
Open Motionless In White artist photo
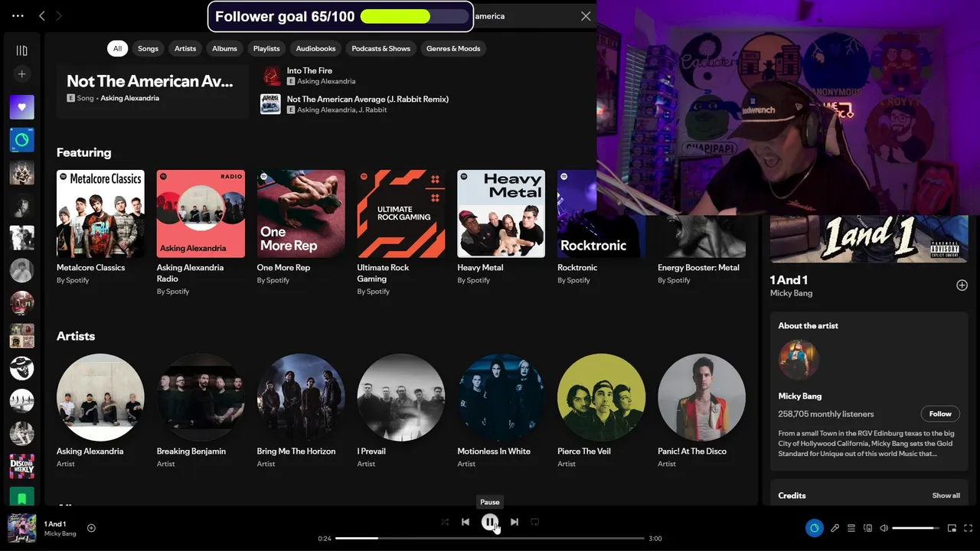point(501,397)
